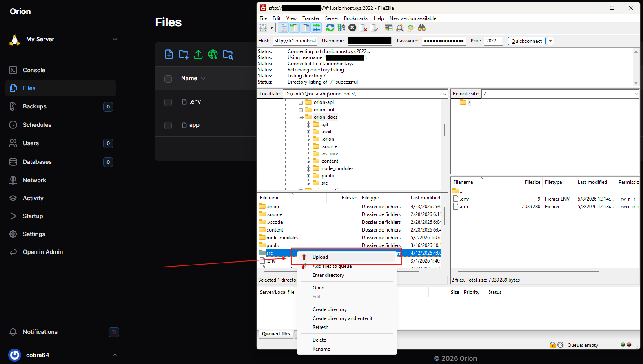Open the Bookmarks menu in FileZilla
Screen dimensions: 643x364
(356, 18)
